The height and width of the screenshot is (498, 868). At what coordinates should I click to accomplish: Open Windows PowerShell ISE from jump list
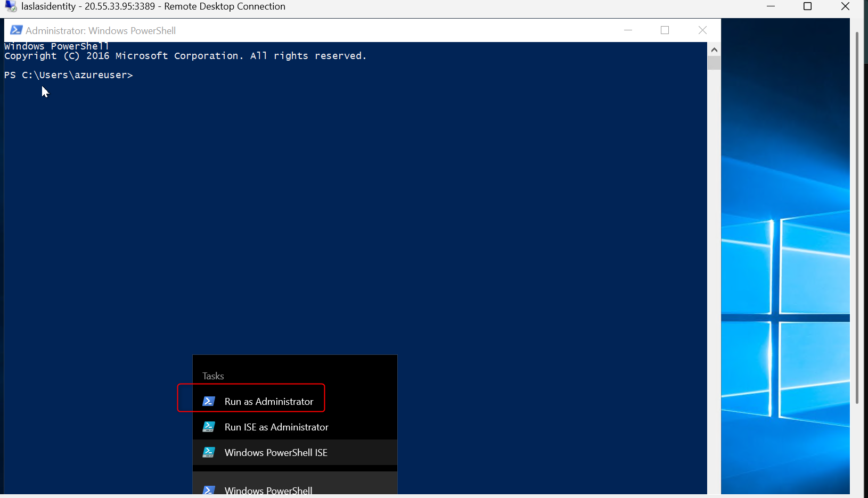pyautogui.click(x=295, y=452)
